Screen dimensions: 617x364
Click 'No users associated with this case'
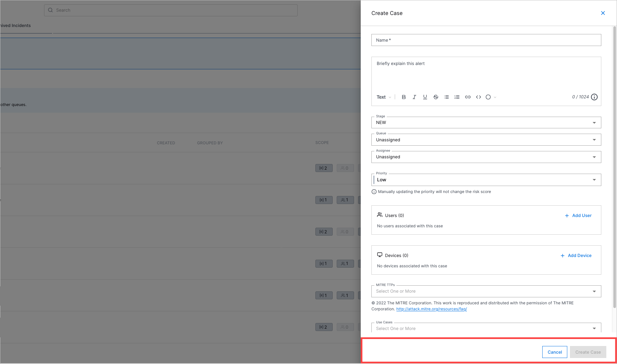410,226
